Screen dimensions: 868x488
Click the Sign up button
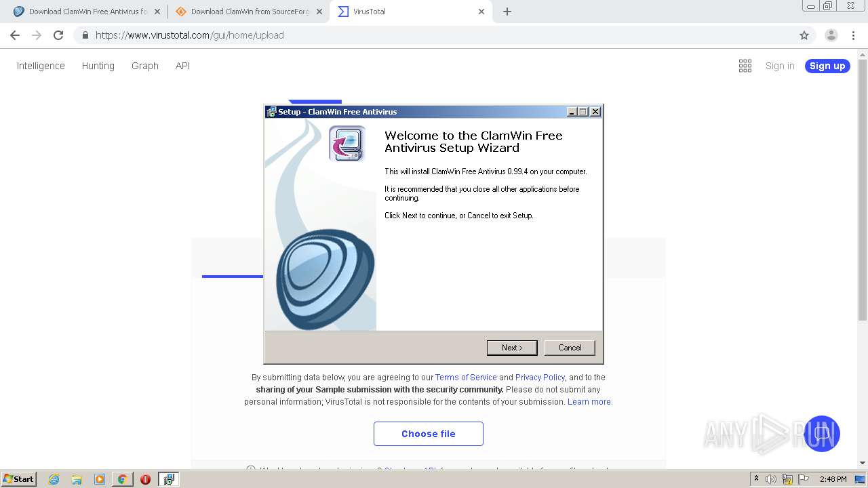point(827,66)
